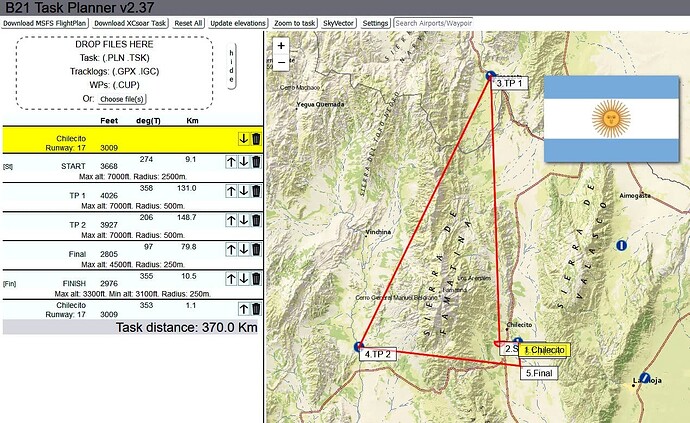The image size is (690, 423).
Task: Zoom out on the map
Action: pos(281,62)
